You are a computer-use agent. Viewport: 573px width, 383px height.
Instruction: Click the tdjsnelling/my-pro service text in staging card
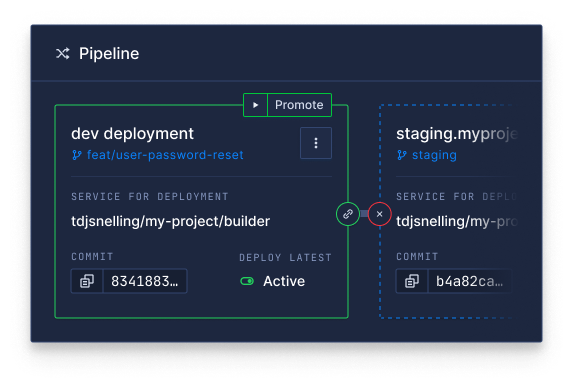click(457, 221)
